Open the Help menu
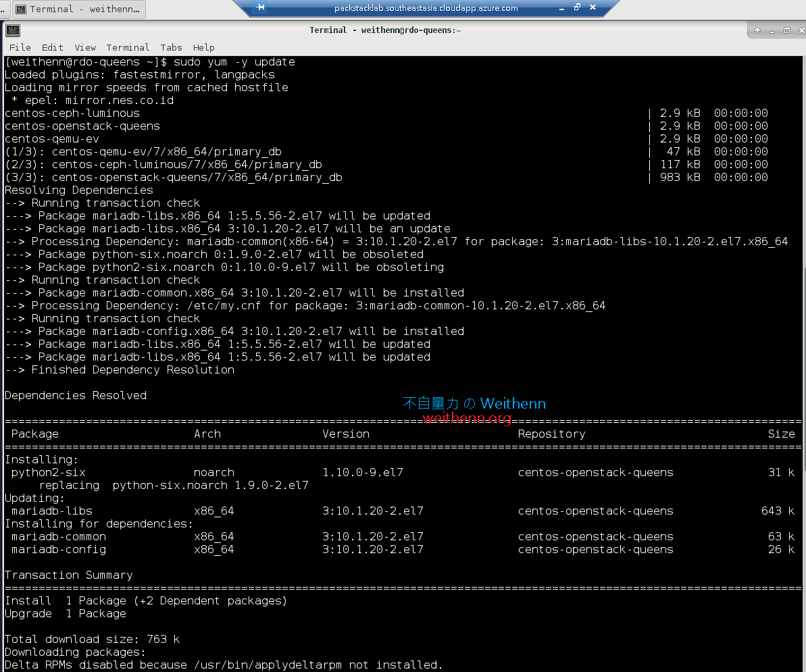The height and width of the screenshot is (672, 806). click(x=203, y=48)
